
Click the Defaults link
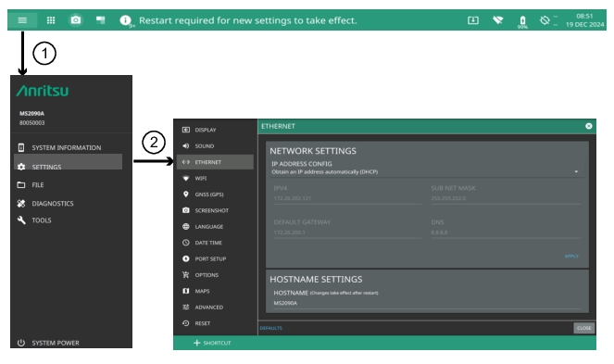coord(271,328)
